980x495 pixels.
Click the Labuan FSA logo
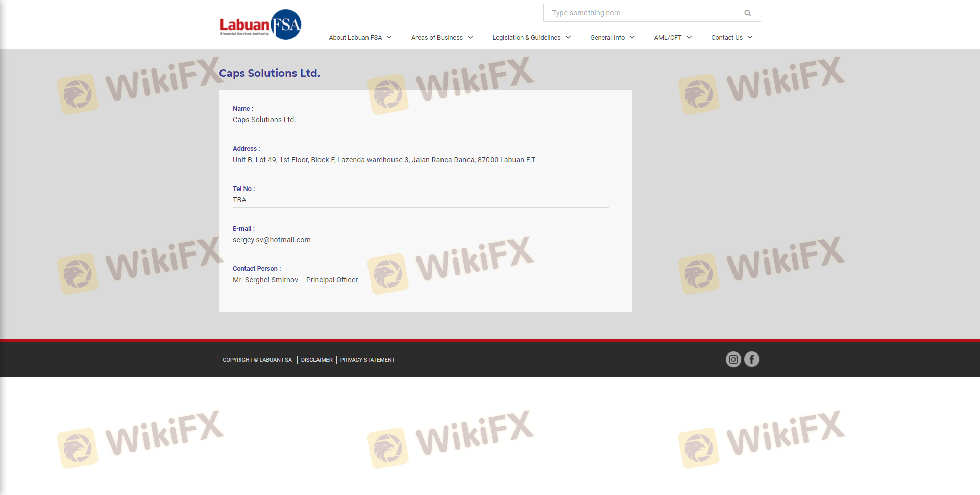(260, 25)
